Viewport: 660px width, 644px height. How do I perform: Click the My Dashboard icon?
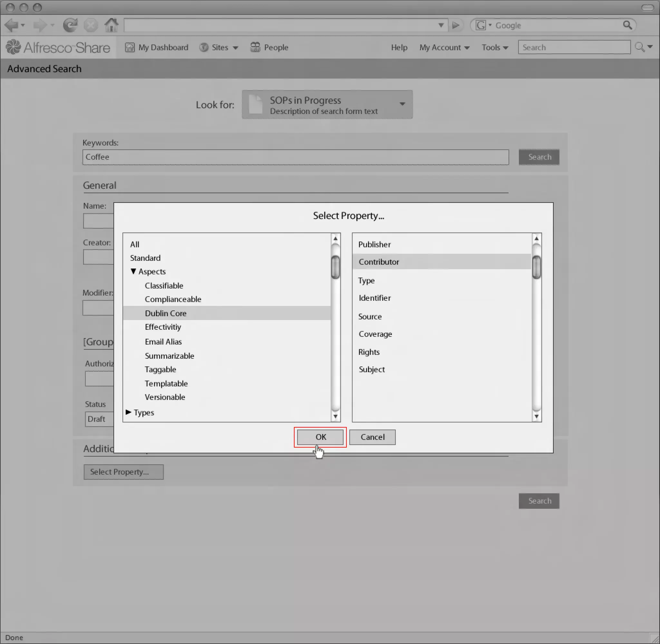pyautogui.click(x=130, y=47)
